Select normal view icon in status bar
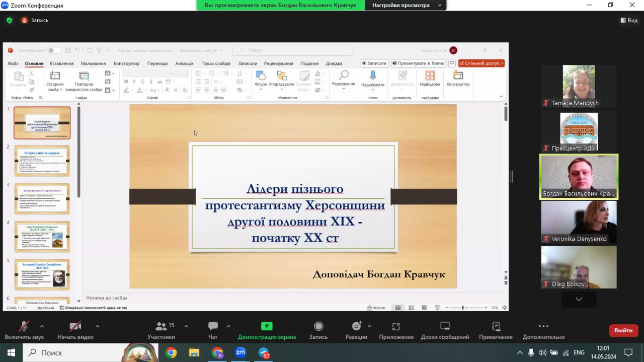644x362 pixels. click(398, 308)
